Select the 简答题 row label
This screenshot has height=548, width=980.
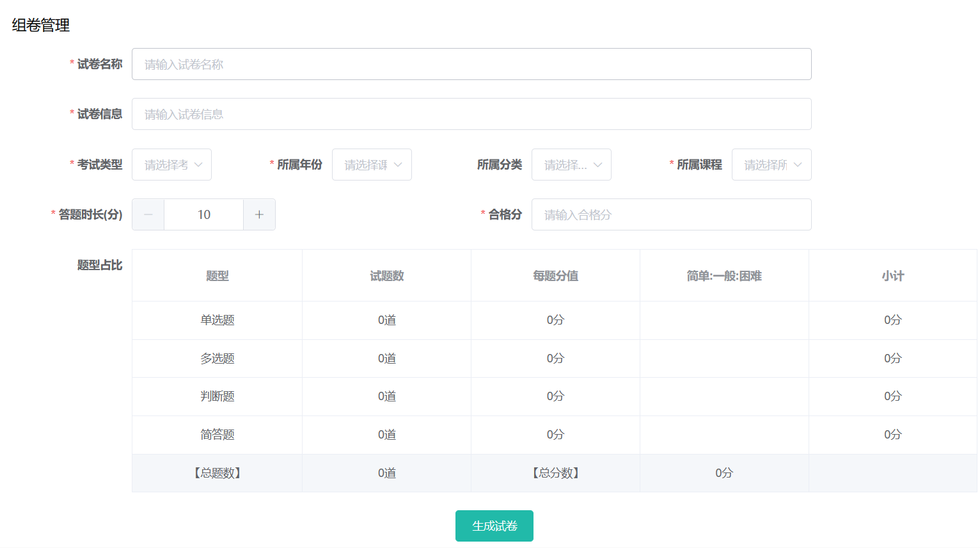217,435
